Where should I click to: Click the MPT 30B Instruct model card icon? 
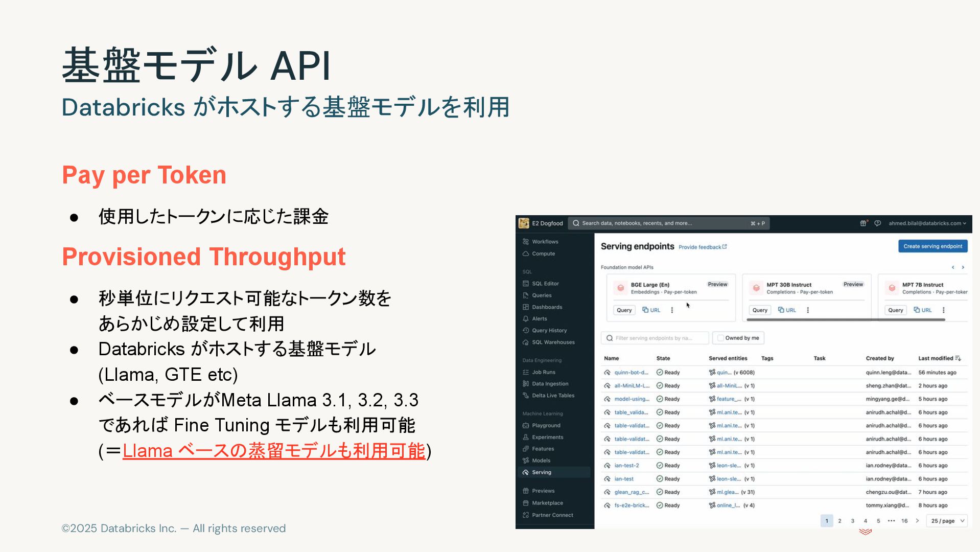pyautogui.click(x=756, y=288)
